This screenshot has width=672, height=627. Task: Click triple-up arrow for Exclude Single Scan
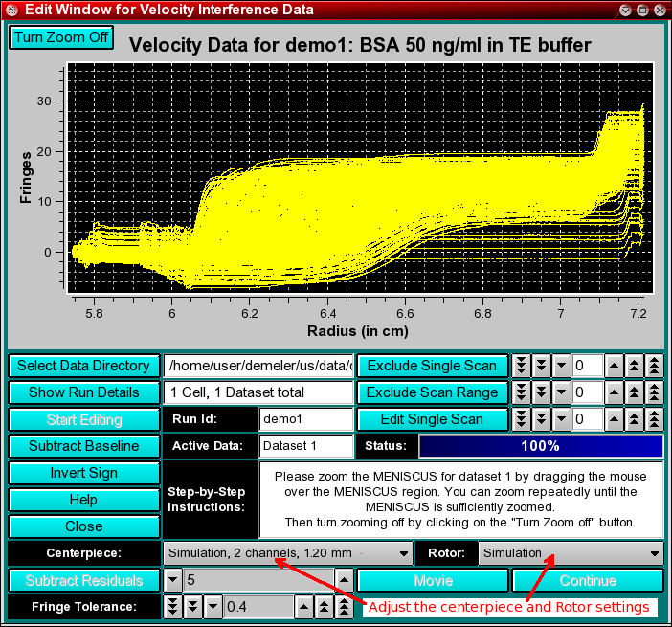(655, 366)
